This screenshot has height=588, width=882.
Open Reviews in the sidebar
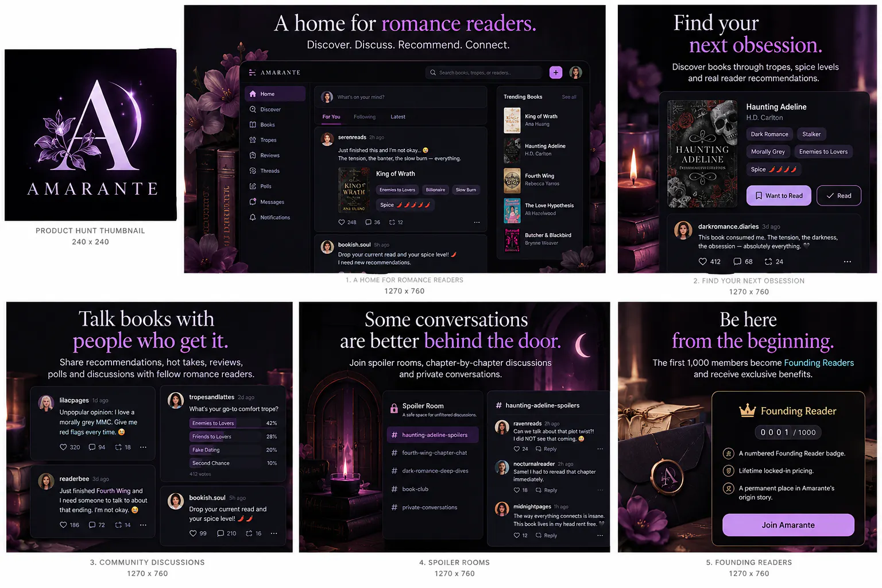pyautogui.click(x=275, y=156)
